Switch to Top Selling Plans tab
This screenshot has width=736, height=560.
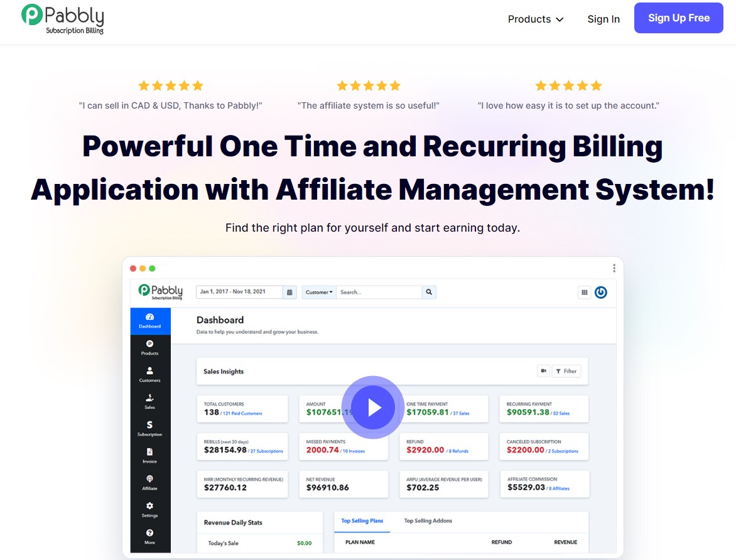[x=362, y=521]
